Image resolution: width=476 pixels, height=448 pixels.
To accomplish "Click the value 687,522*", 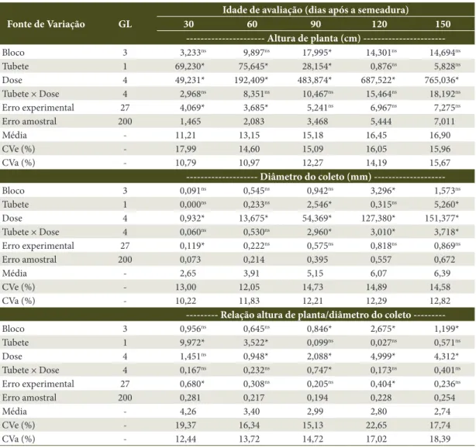I will [378, 80].
